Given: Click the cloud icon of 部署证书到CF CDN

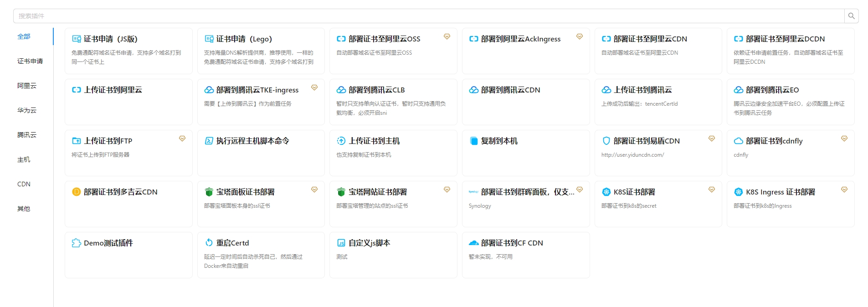Looking at the screenshot, I should pos(474,243).
